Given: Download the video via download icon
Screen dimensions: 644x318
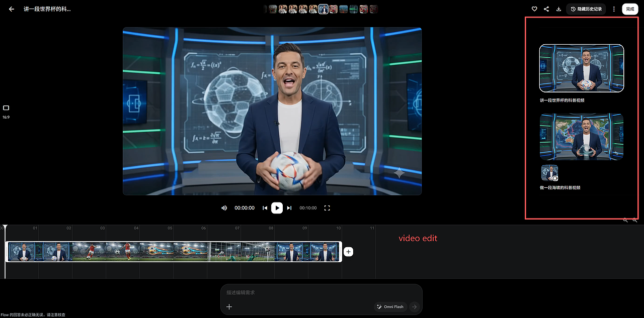Looking at the screenshot, I should (558, 9).
